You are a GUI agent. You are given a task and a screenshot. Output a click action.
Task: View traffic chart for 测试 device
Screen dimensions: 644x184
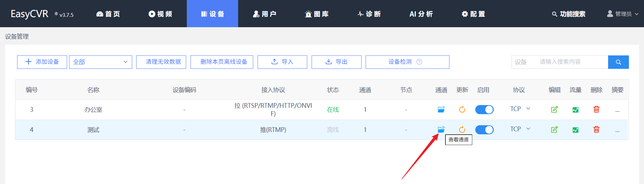click(576, 130)
